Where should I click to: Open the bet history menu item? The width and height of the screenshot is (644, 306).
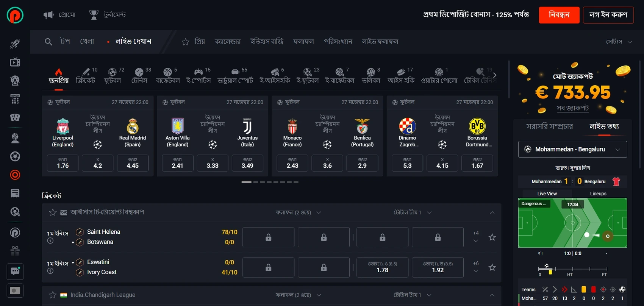267,42
